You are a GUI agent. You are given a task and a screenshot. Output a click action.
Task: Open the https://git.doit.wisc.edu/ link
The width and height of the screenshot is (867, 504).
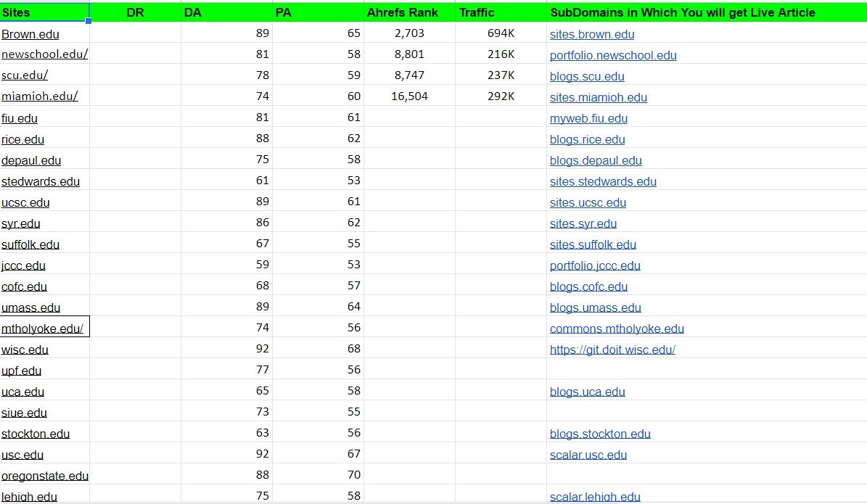(x=612, y=350)
